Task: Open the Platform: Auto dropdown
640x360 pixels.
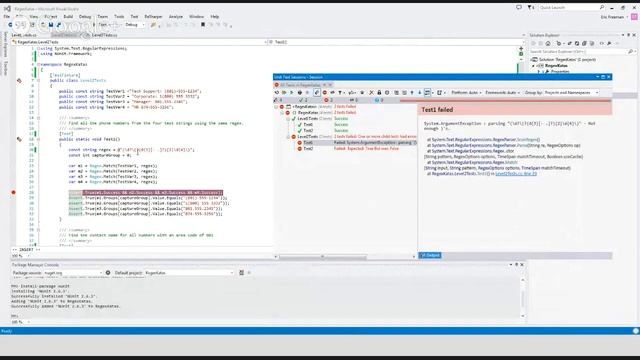Action: [x=467, y=93]
